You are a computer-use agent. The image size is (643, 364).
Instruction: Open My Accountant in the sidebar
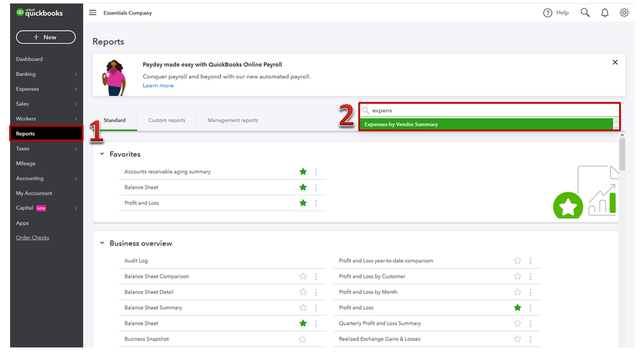34,193
